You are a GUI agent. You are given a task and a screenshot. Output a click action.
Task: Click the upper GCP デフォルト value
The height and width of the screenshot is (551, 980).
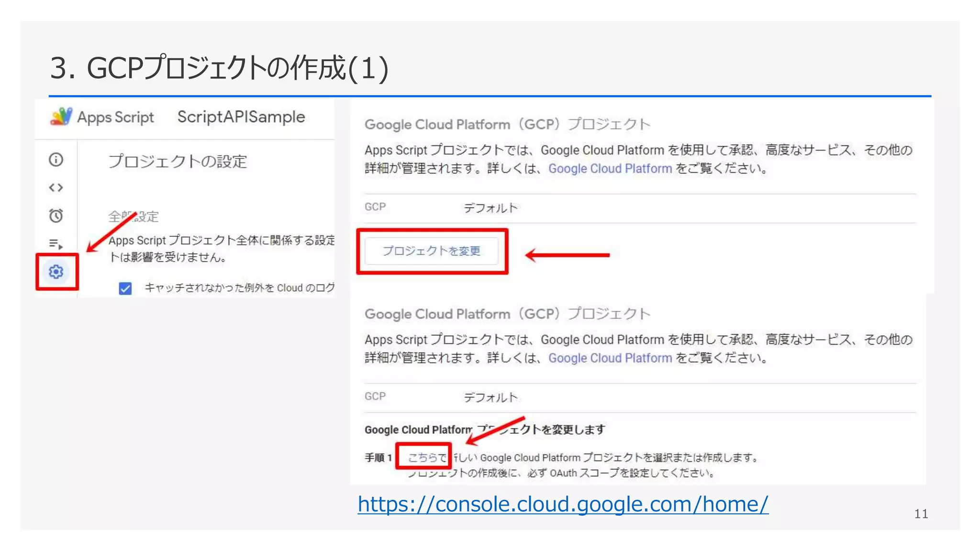[490, 208]
